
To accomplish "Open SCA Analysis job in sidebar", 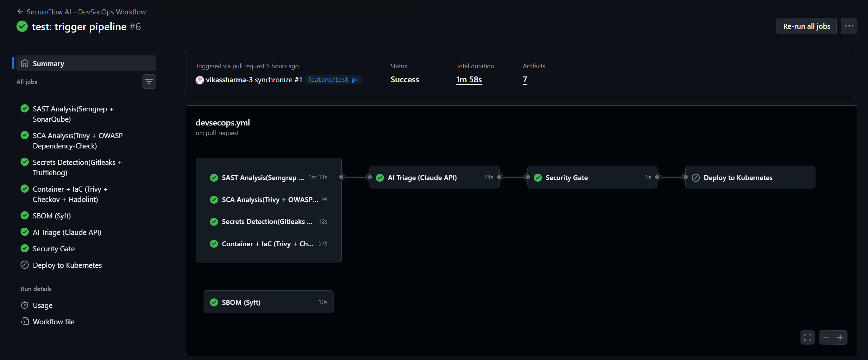I will coord(86,141).
